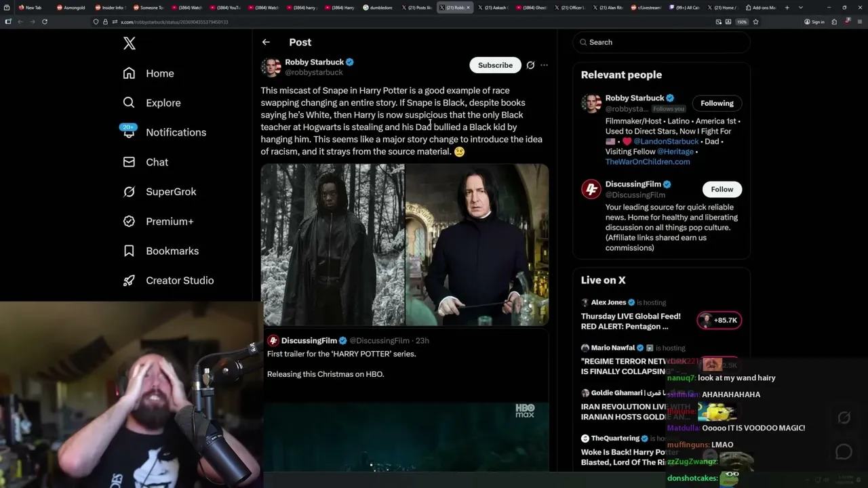
Task: Click the floating Grok button
Action: coord(844,418)
